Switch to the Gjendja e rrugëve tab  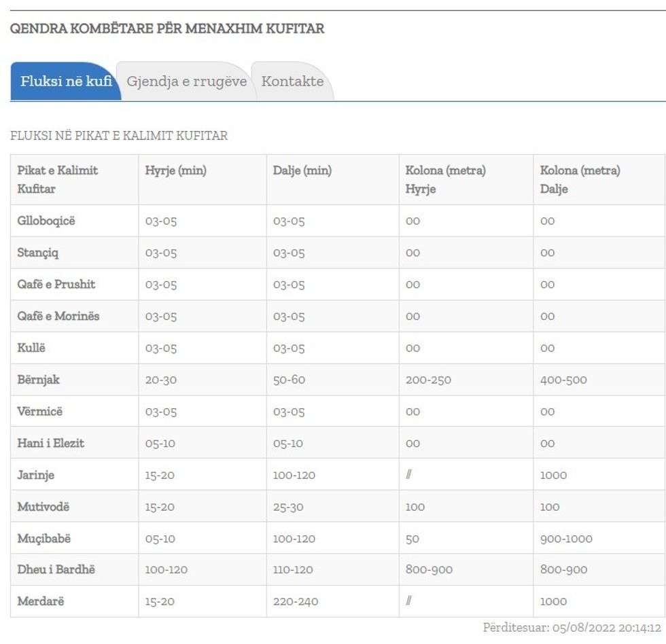click(186, 82)
